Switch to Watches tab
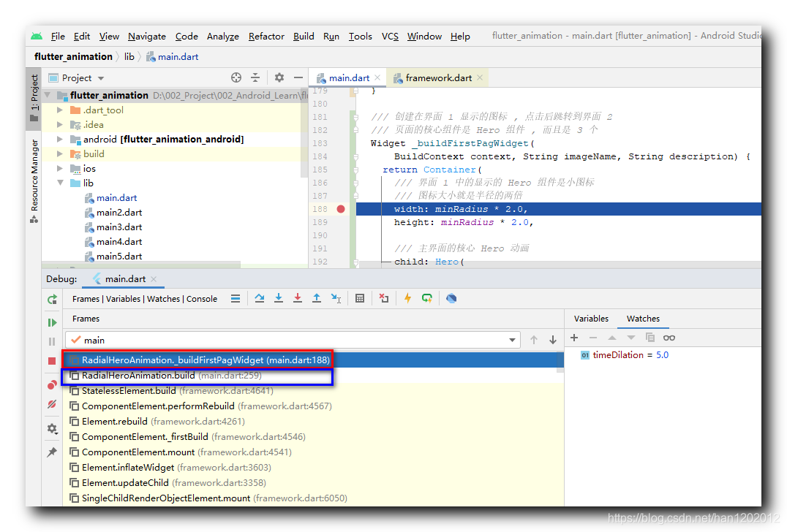The height and width of the screenshot is (532, 787). click(643, 319)
